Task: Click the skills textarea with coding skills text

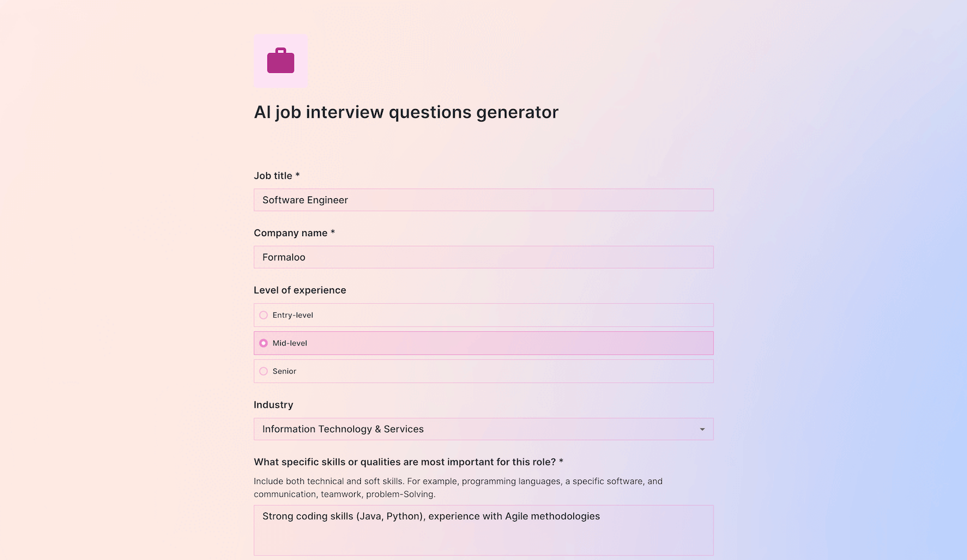Action: coord(483,529)
